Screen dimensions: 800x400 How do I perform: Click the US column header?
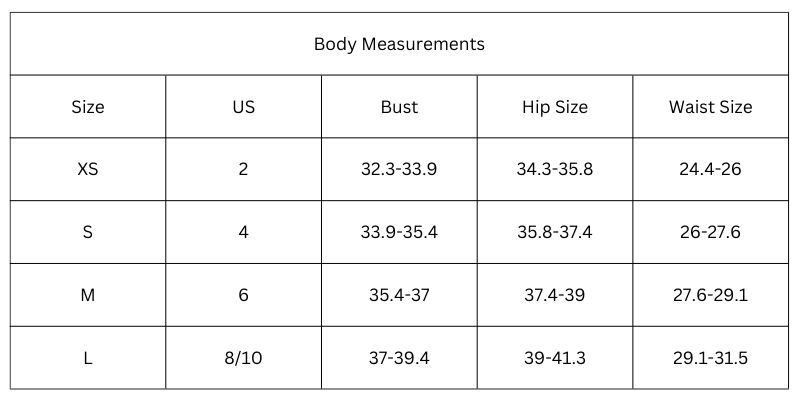(243, 107)
